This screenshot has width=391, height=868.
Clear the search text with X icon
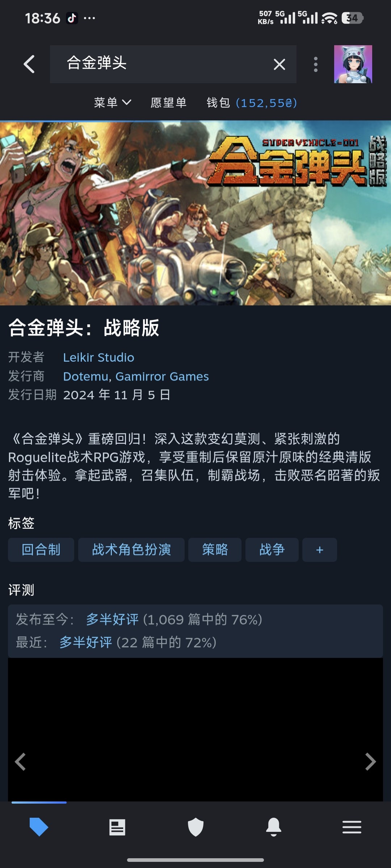tap(279, 64)
